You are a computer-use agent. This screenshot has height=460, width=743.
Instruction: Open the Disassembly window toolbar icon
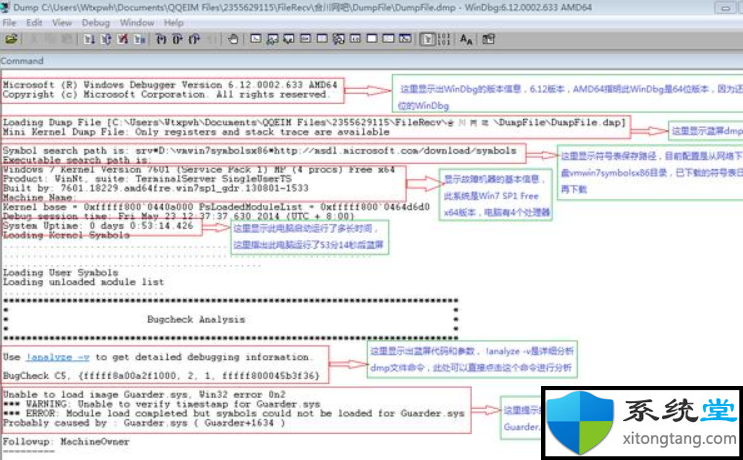(355, 39)
